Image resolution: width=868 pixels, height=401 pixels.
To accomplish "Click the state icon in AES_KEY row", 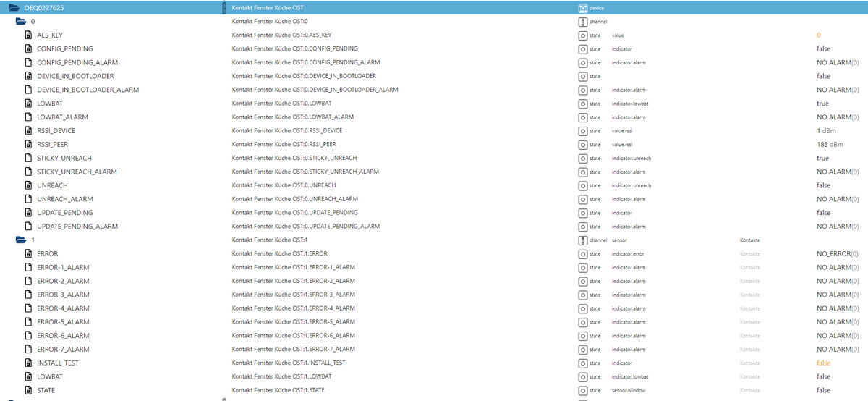I will (583, 35).
